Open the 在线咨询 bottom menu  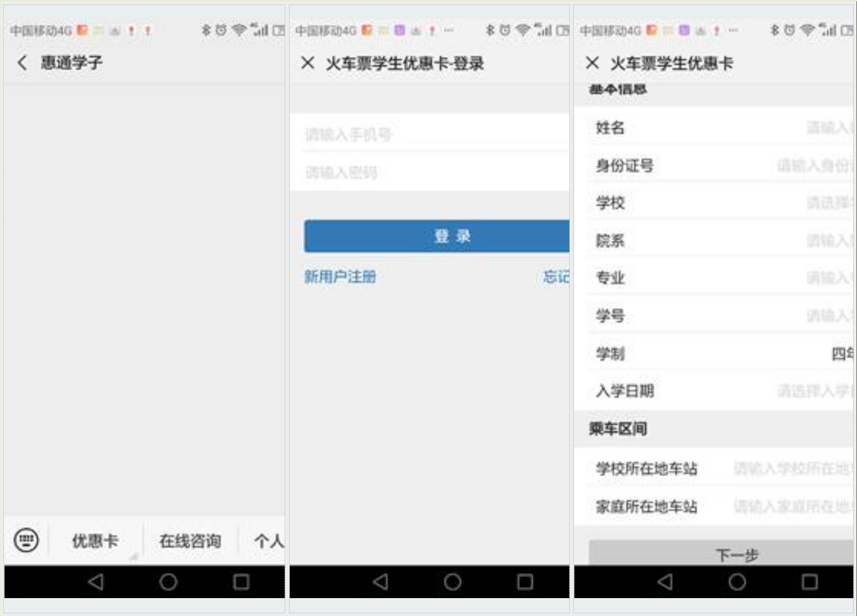click(x=190, y=541)
